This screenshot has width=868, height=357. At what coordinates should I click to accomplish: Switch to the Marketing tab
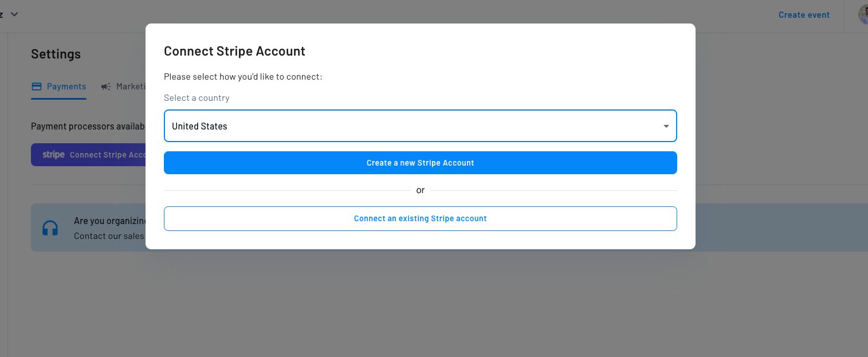coord(131,87)
